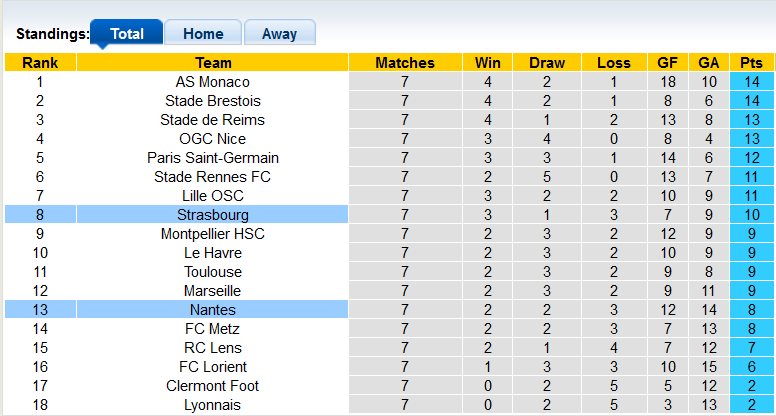
Task: Open the Home standings tab
Action: click(203, 33)
